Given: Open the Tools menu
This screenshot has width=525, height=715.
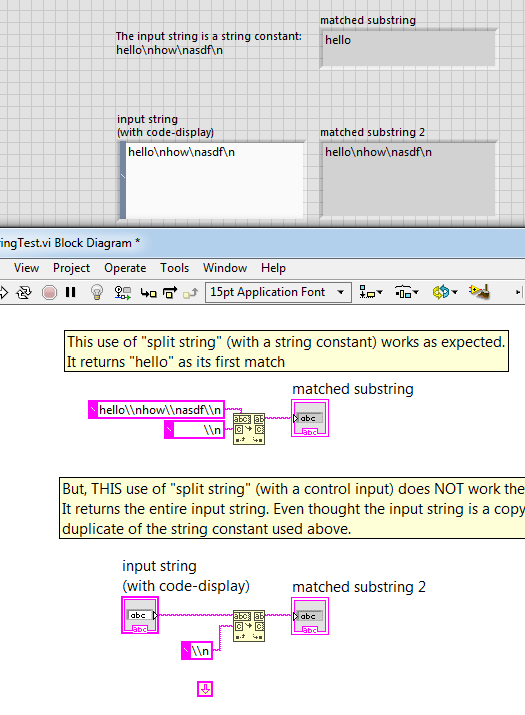Looking at the screenshot, I should pos(174,268).
